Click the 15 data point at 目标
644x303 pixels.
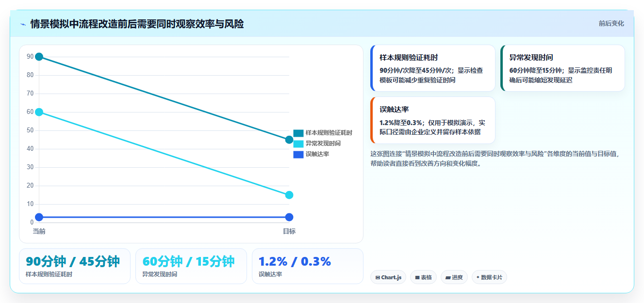click(x=289, y=195)
